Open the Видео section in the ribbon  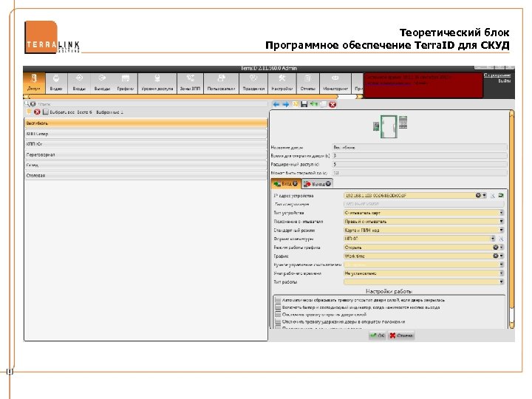(x=56, y=83)
